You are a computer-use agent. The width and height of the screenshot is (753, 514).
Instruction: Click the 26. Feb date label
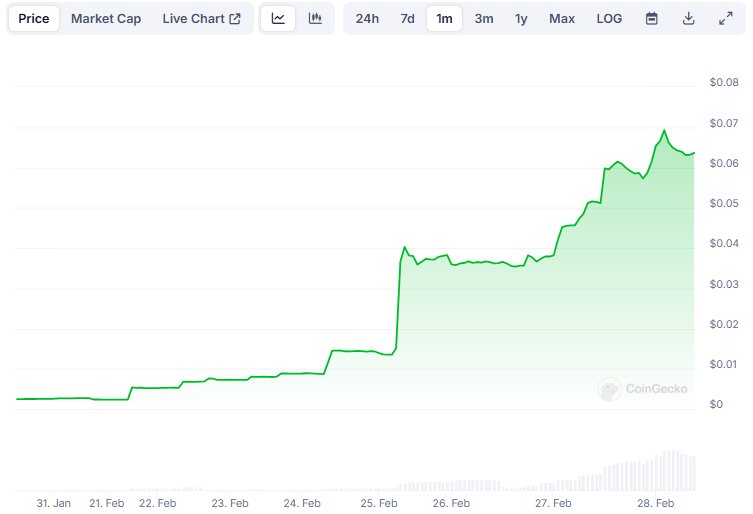coord(451,503)
